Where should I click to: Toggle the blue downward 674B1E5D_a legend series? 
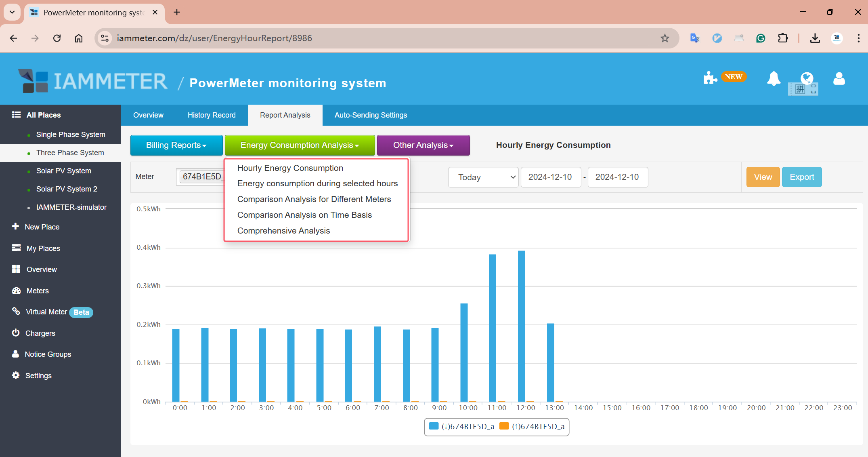[x=461, y=426]
